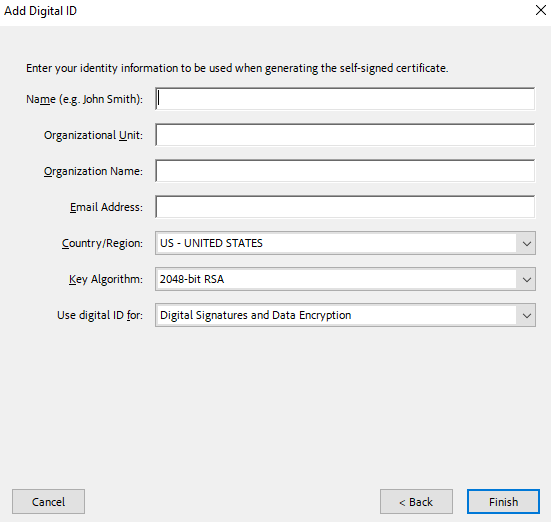Click the Use digital ID for label

[x=100, y=315]
